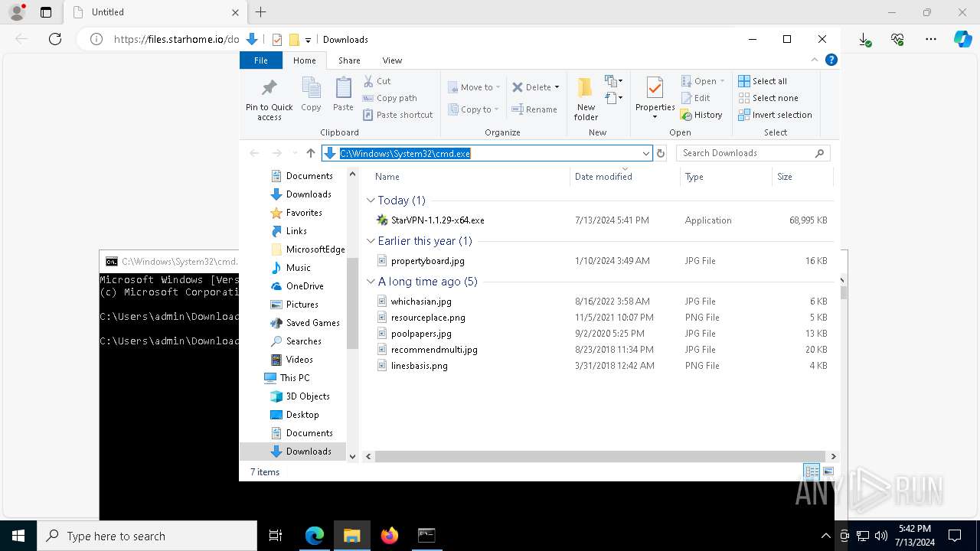The width and height of the screenshot is (980, 551).
Task: Refresh the Edge browser page
Action: (55, 39)
